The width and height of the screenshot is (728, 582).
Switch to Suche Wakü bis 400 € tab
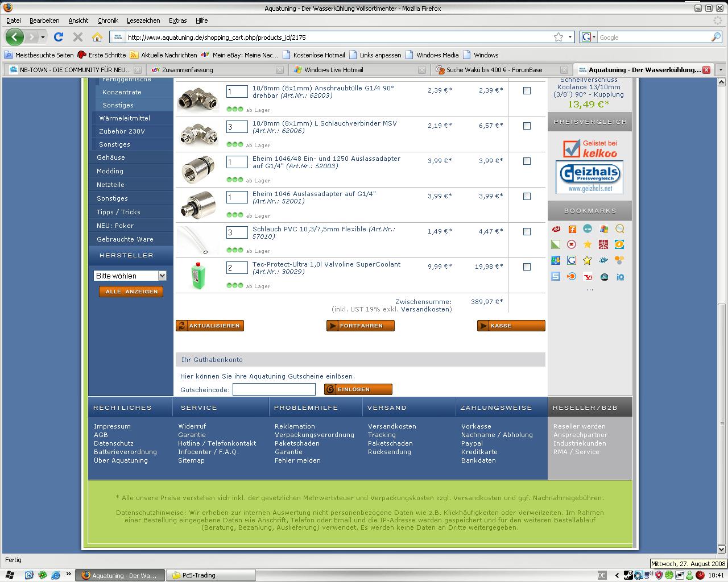(500, 70)
